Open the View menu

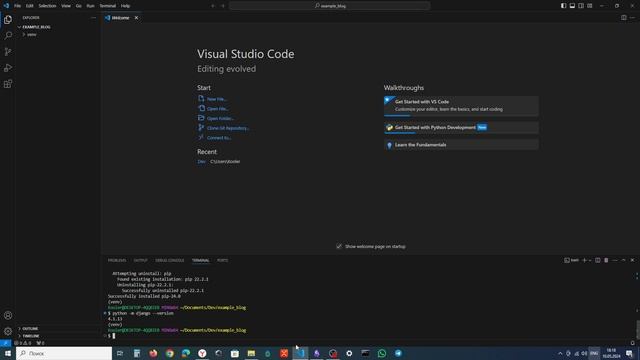66,6
